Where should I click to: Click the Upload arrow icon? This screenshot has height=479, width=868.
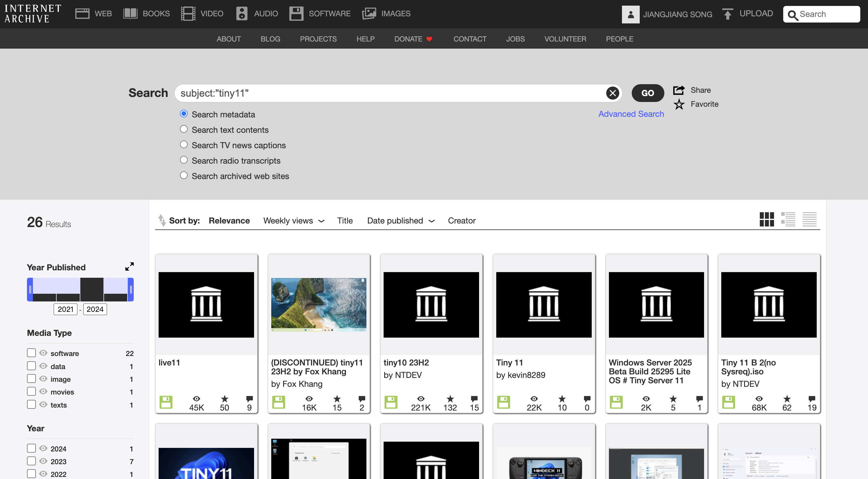[727, 14]
